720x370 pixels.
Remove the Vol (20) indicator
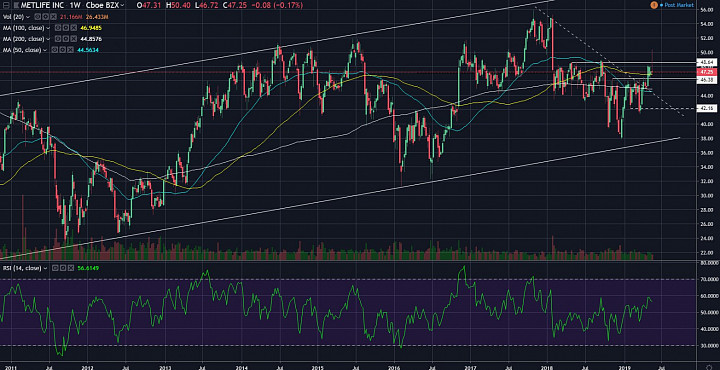pos(53,17)
